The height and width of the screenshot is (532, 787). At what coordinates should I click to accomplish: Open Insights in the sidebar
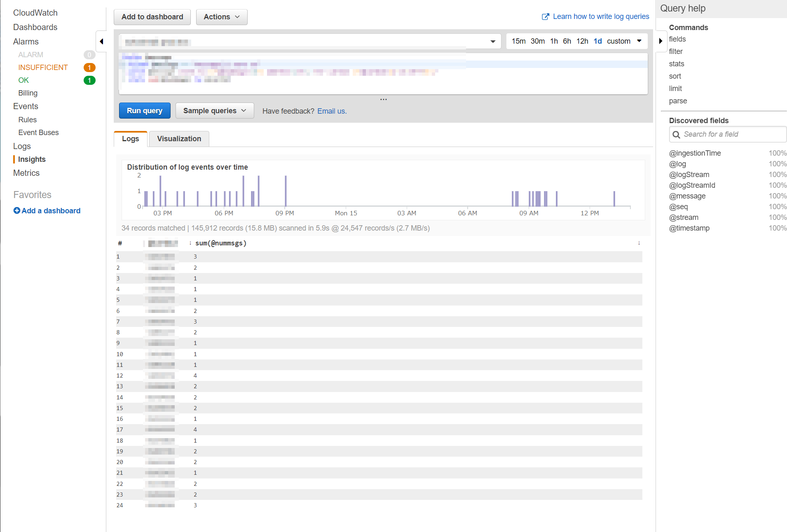click(32, 159)
